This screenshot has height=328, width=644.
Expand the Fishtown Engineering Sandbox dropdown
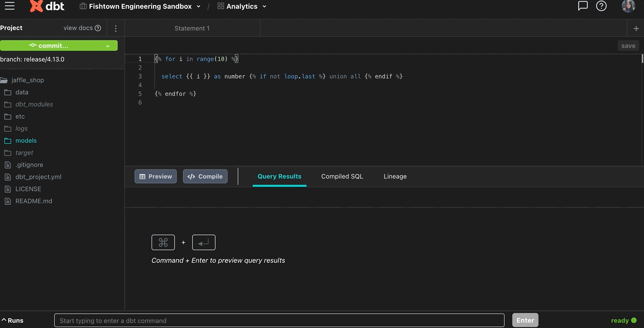tap(198, 6)
